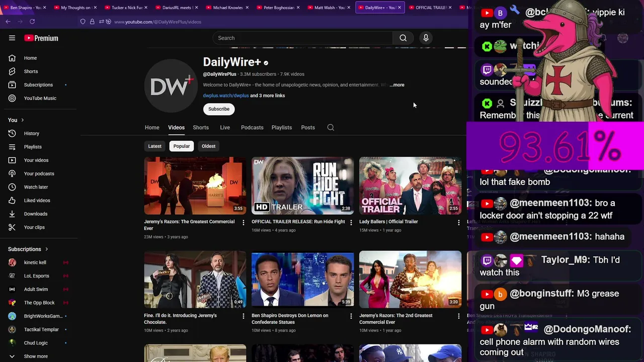Click the address bar padlock icon

click(92, 22)
